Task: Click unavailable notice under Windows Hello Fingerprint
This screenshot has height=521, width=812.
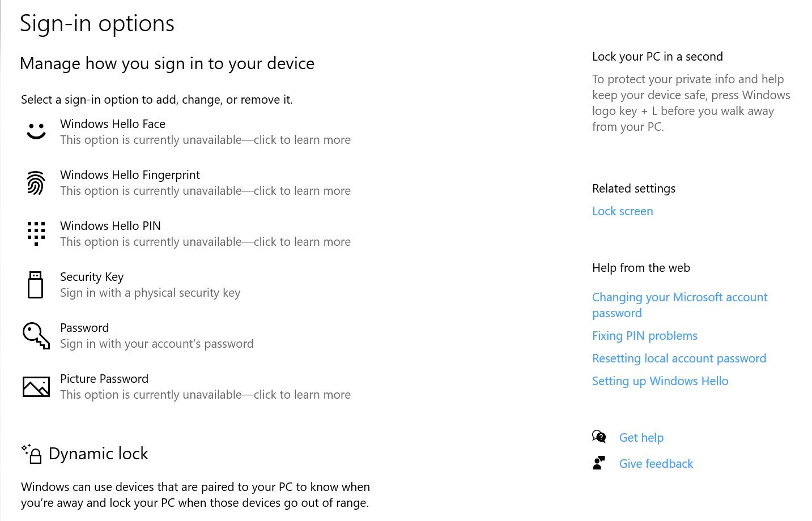Action: [205, 191]
